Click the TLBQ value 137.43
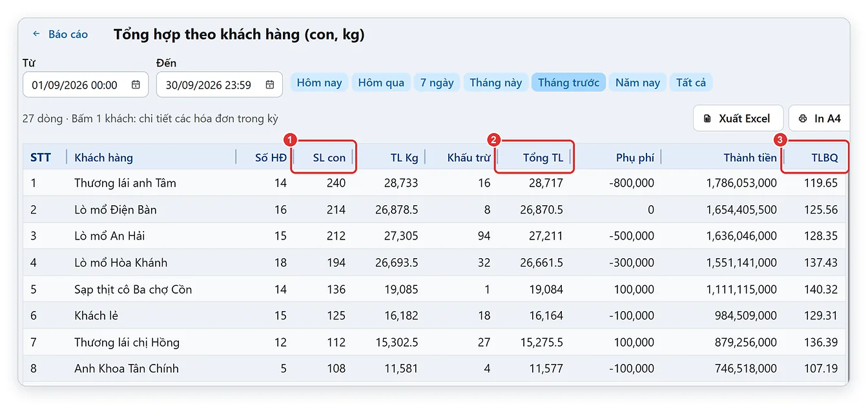The height and width of the screenshot is (404, 868). click(821, 263)
